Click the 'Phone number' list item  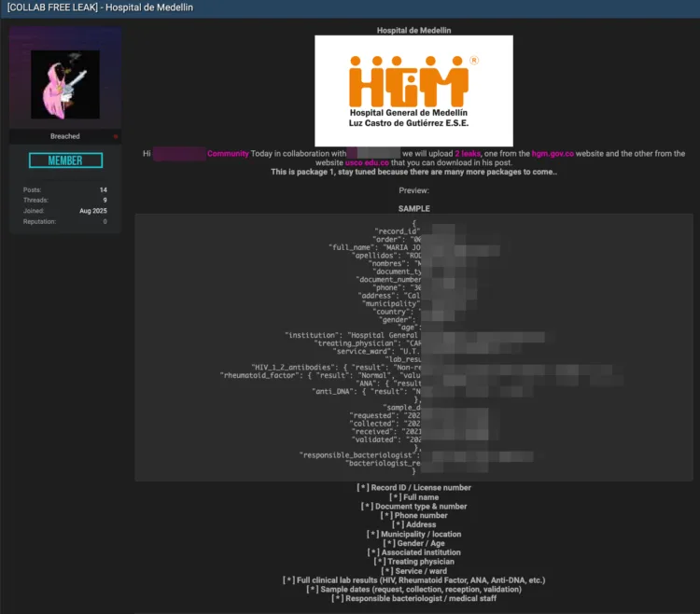pos(413,516)
